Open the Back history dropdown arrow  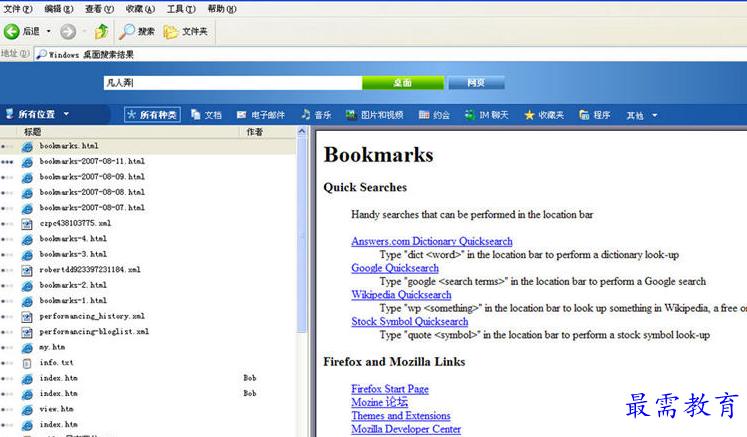[49, 31]
